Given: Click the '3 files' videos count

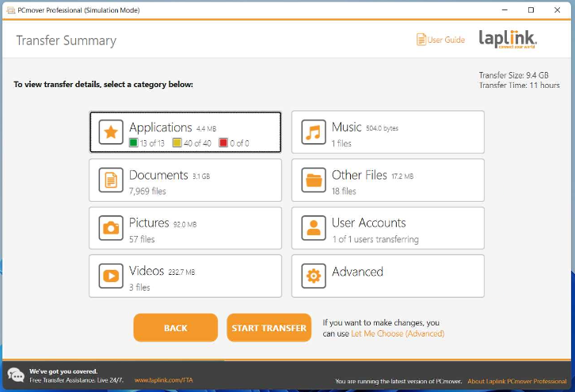Looking at the screenshot, I should coord(139,287).
